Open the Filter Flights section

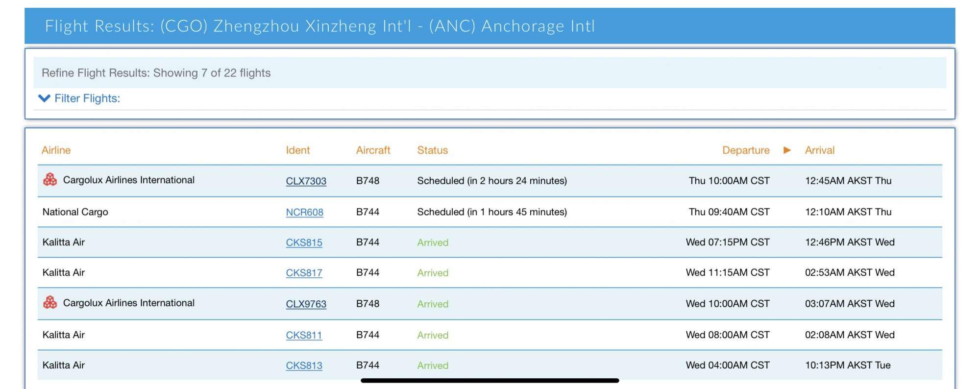point(87,98)
